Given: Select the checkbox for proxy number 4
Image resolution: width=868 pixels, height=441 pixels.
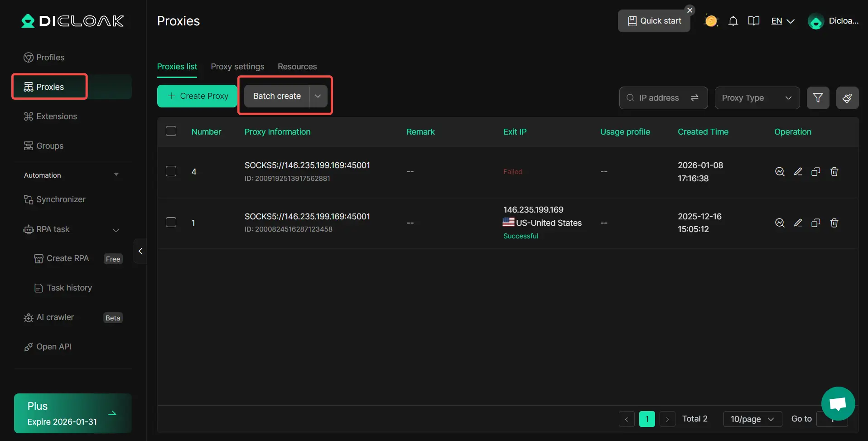Looking at the screenshot, I should pos(171,171).
